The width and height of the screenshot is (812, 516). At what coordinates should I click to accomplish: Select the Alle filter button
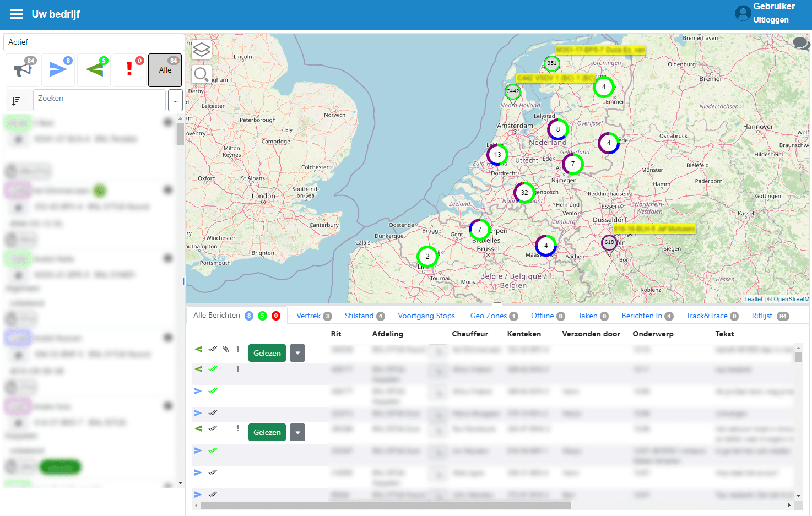165,70
